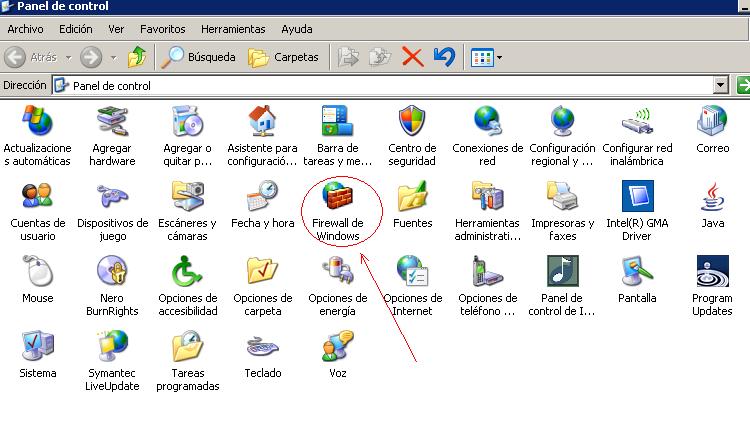
Task: Open Agregar hardware applet
Action: pyautogui.click(x=112, y=121)
